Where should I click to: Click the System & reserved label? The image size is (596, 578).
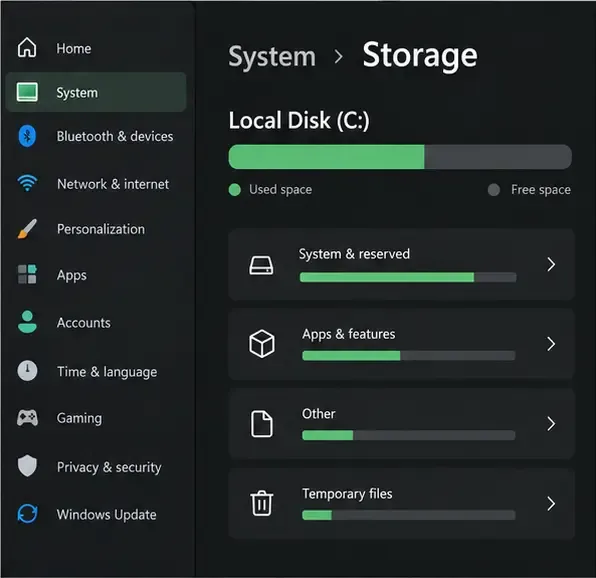coord(354,254)
